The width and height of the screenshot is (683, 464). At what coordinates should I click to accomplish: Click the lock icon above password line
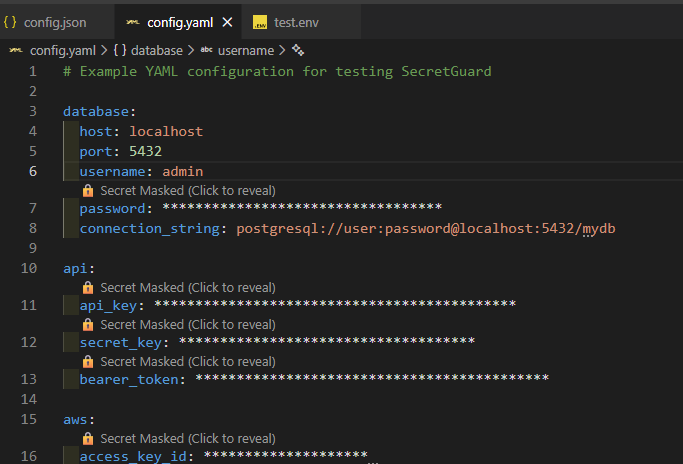point(88,191)
